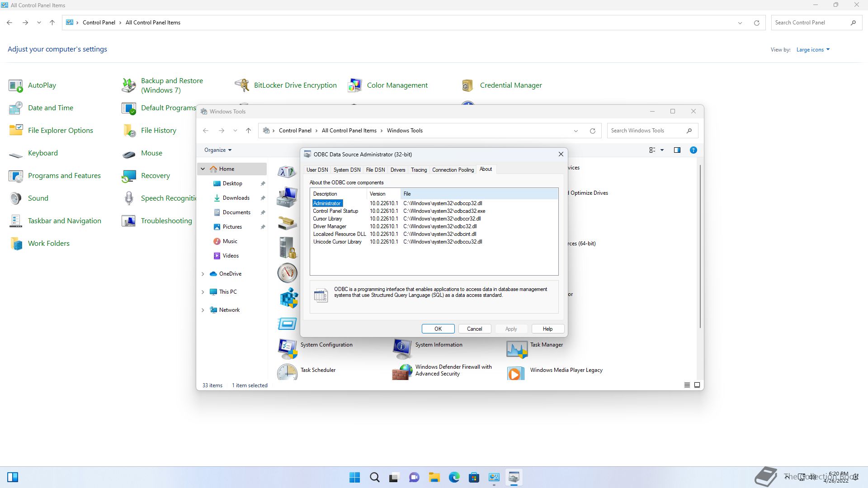Select System Information icon in Windows Tools

pyautogui.click(x=402, y=348)
